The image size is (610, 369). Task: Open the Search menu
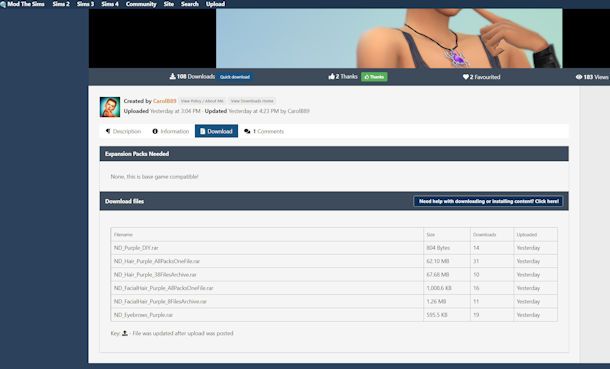tap(190, 4)
